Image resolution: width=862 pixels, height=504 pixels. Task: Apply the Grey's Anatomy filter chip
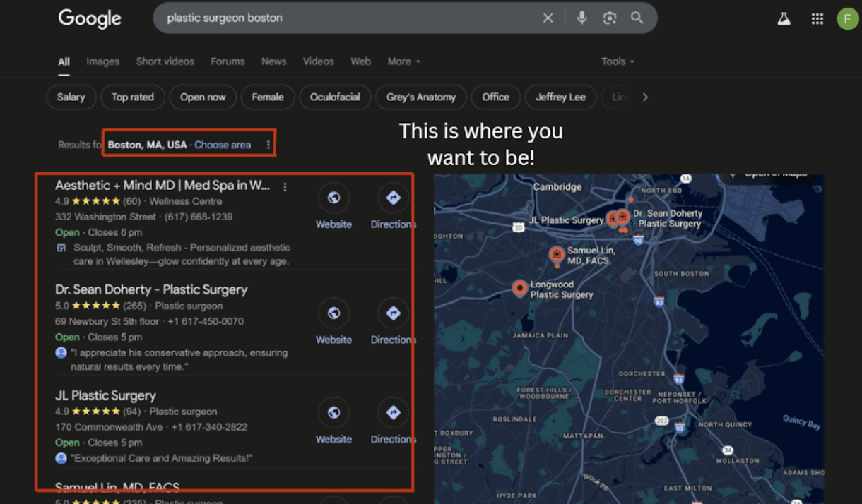click(x=421, y=97)
